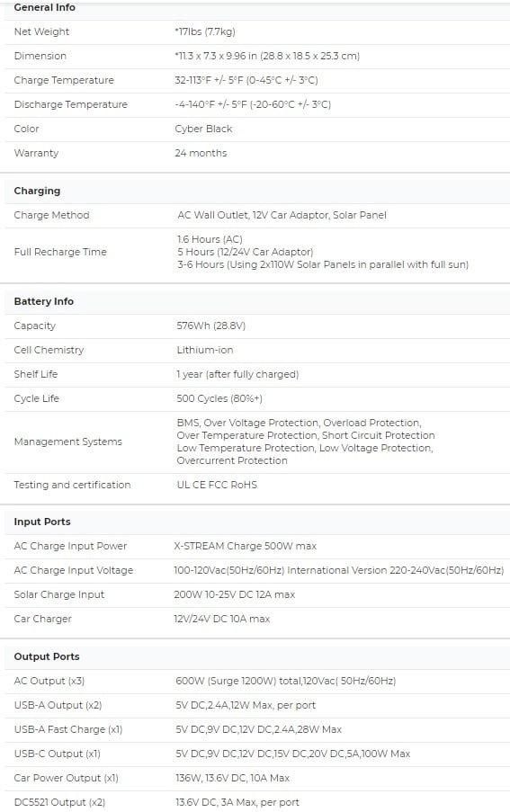Select the Net Weight row label
Screen dimensions: 510x812
(x=41, y=31)
